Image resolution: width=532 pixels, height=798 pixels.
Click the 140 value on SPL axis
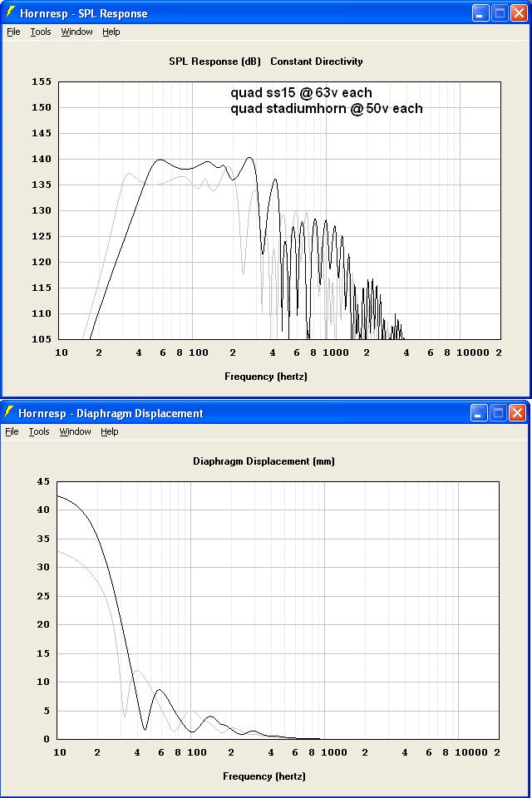[x=42, y=159]
